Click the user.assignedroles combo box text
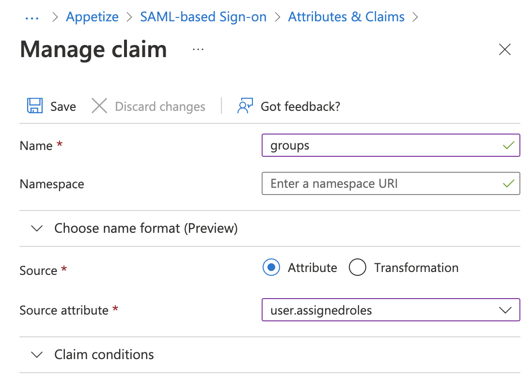Viewport: 532px width, 392px height. tap(321, 310)
